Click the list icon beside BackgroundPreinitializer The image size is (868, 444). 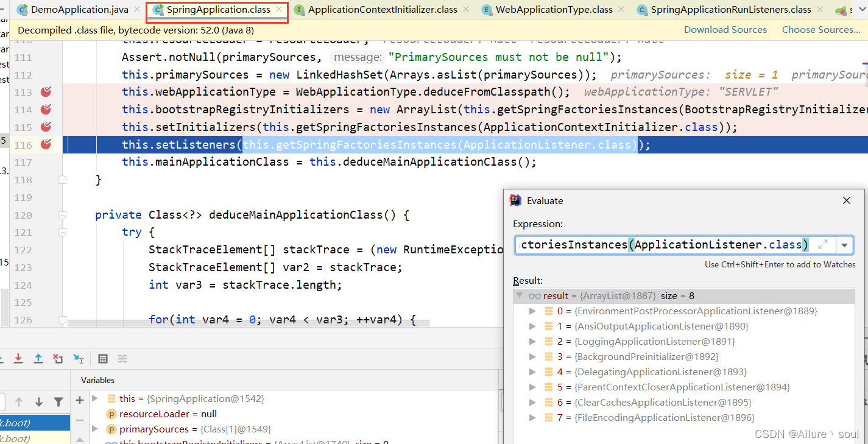coord(548,357)
